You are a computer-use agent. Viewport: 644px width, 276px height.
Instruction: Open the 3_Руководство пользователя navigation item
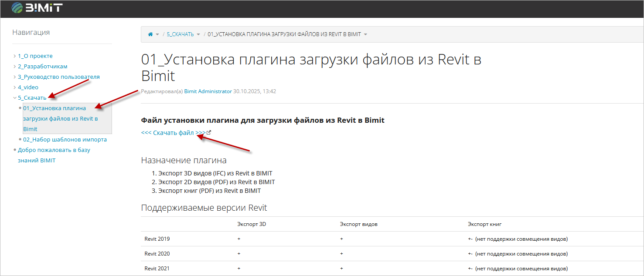point(58,77)
